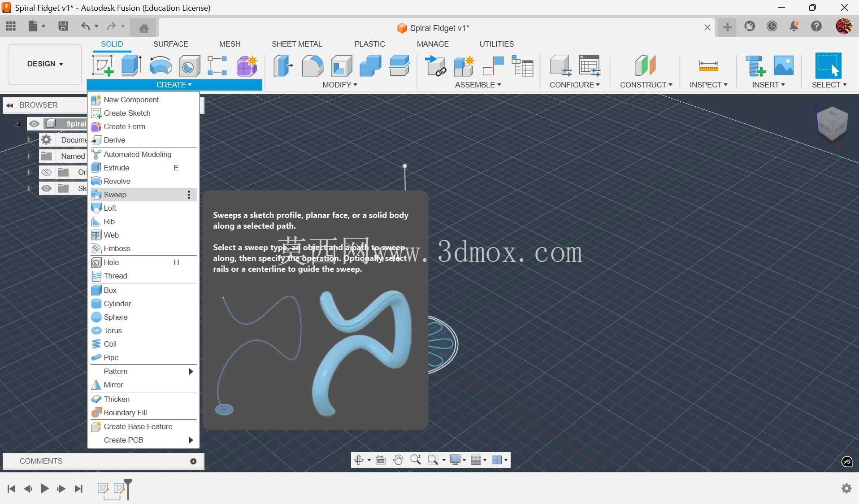The image size is (859, 504).
Task: Show the hidden Origin folder
Action: coord(46,172)
